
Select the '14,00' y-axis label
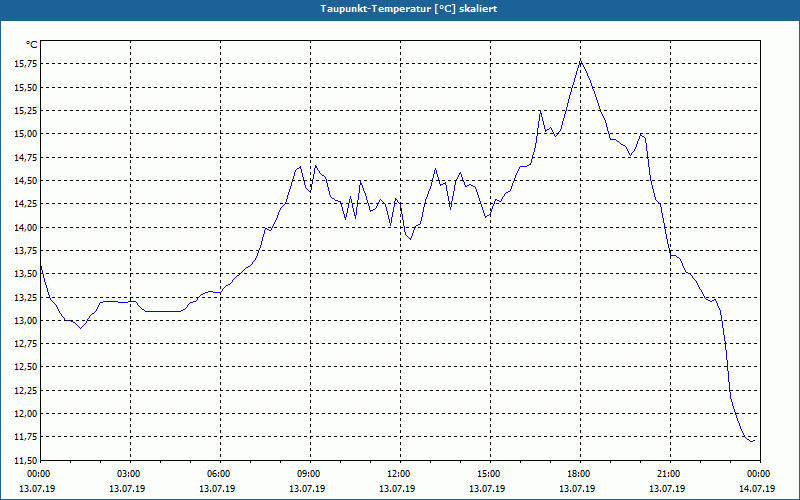(26, 227)
